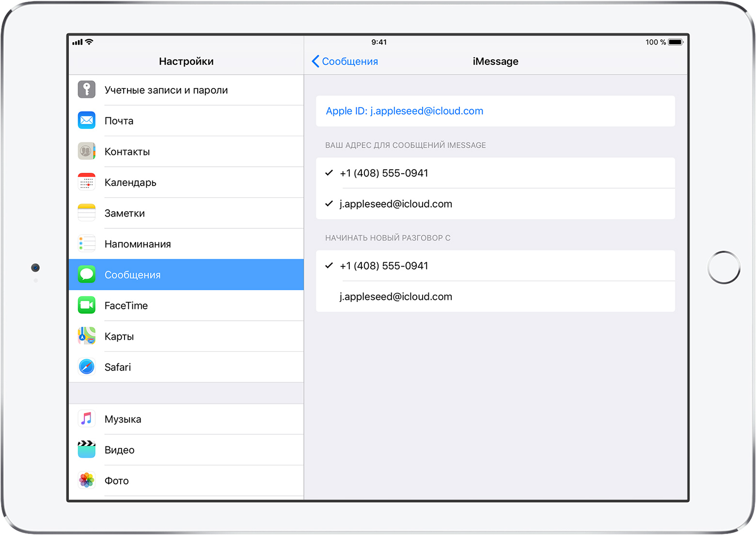The width and height of the screenshot is (756, 536).
Task: Tap the battery indicator icon
Action: pos(676,42)
